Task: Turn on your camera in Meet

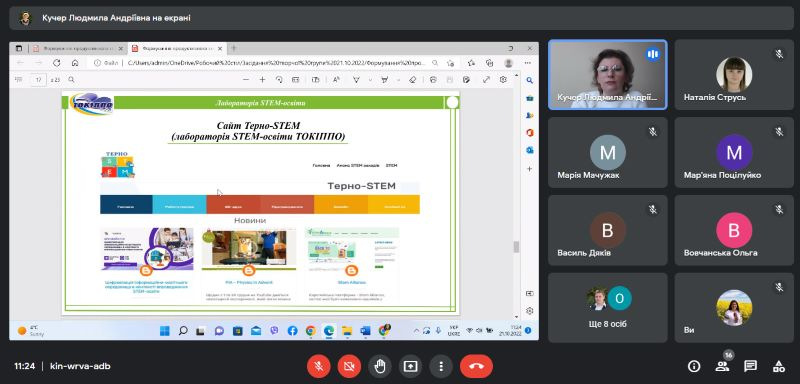Action: pyautogui.click(x=349, y=366)
